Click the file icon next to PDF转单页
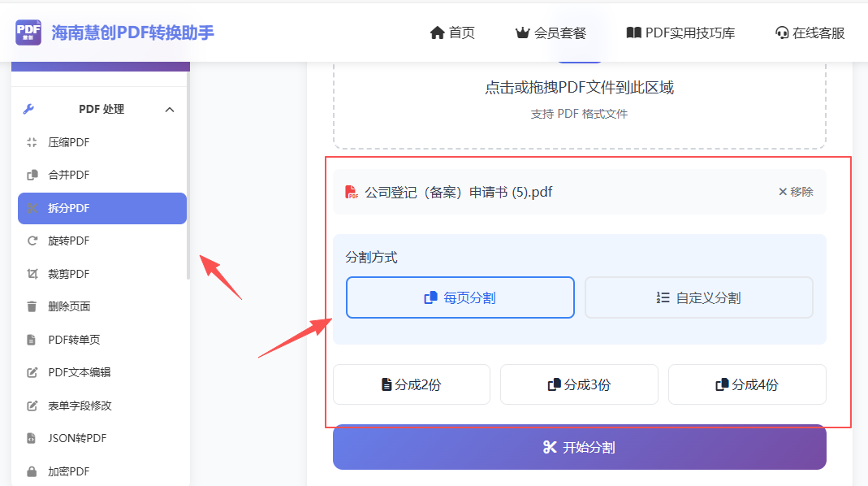The image size is (868, 486). (32, 340)
